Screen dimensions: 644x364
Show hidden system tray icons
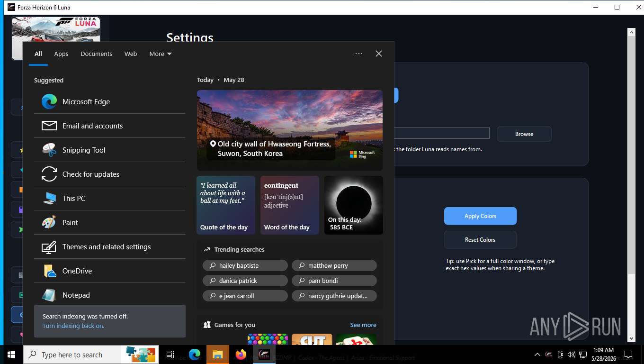(537, 355)
